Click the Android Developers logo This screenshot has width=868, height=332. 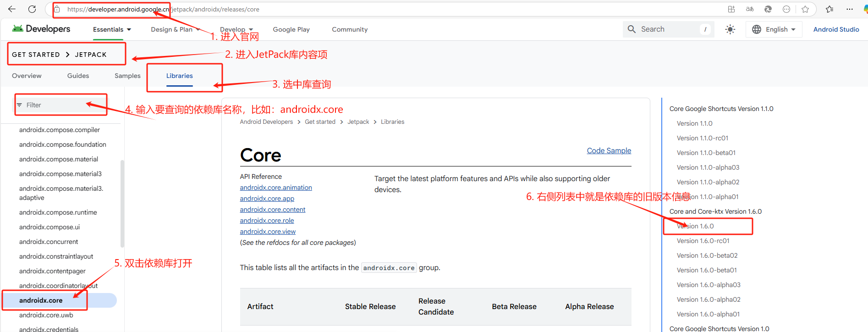tap(41, 29)
